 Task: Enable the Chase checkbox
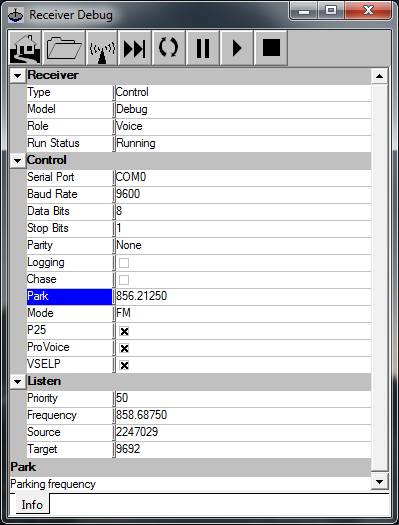click(124, 280)
